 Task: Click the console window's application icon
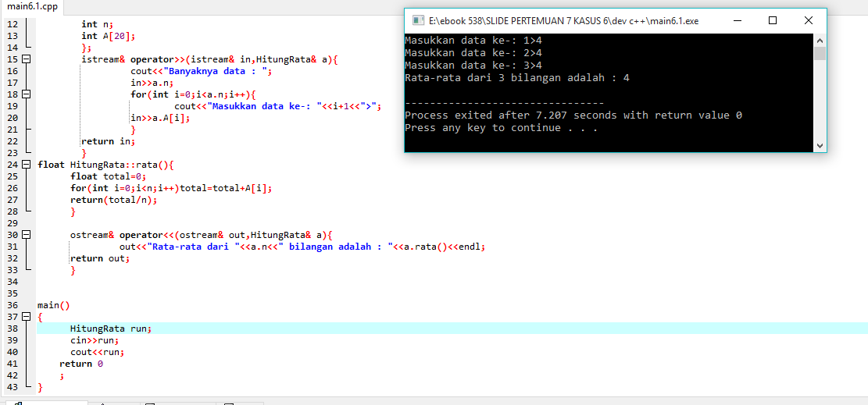tap(419, 21)
